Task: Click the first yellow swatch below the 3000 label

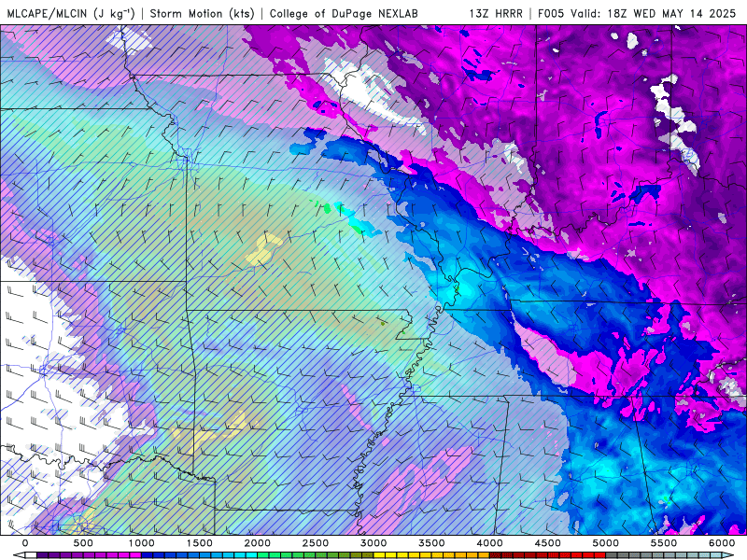Action: coord(379,555)
